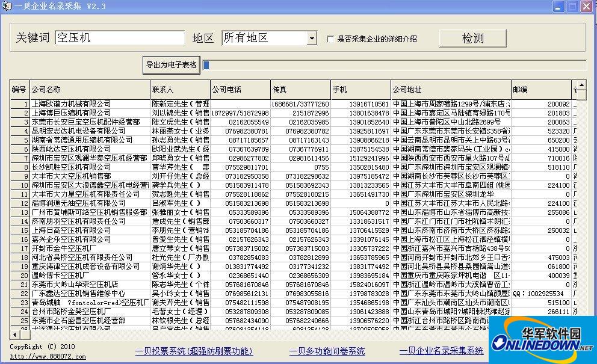Viewport: 597px width, 364px height.
Task: Open the 一贝企业名录采集系统 link
Action: [x=441, y=351]
